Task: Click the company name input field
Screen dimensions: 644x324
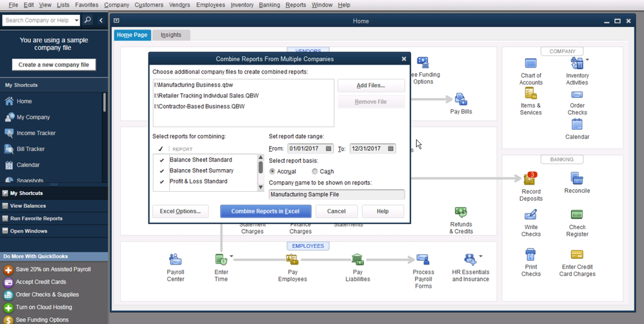Action: click(x=336, y=194)
